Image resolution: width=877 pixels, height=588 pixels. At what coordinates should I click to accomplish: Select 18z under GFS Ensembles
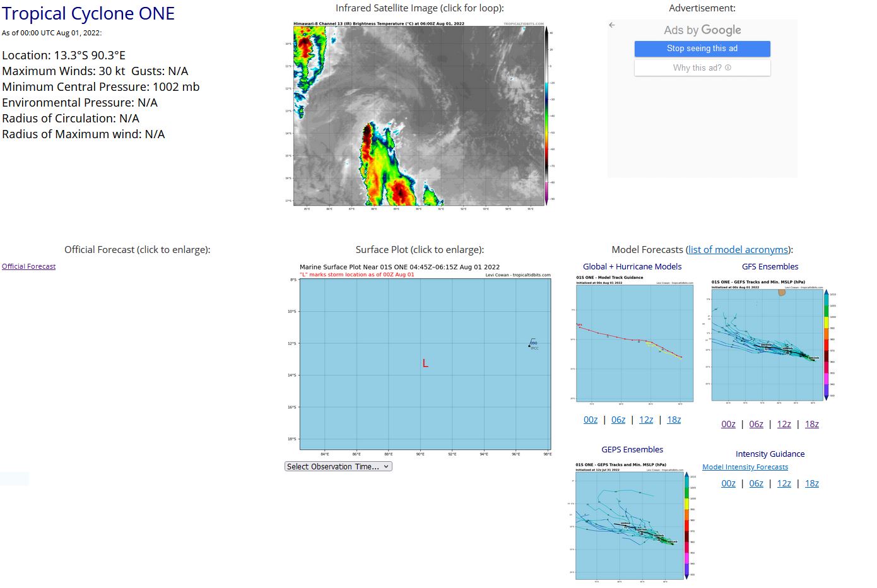tap(811, 424)
